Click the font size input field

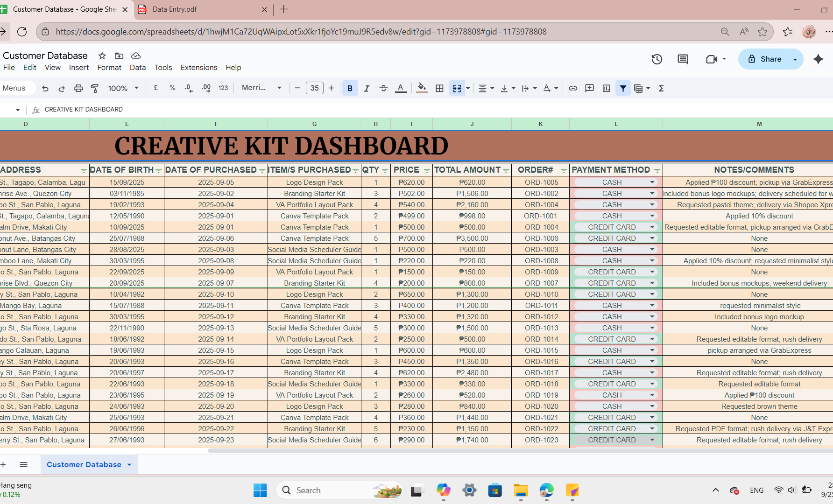click(315, 88)
